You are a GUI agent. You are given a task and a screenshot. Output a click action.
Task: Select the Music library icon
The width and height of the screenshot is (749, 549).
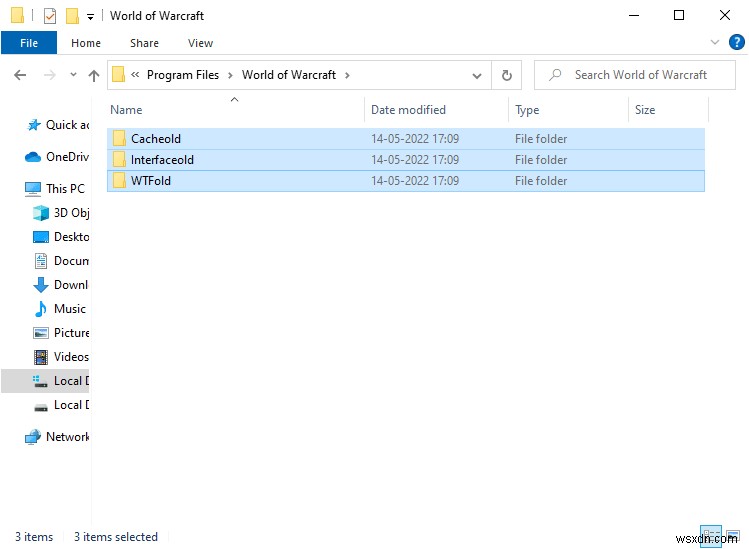41,309
